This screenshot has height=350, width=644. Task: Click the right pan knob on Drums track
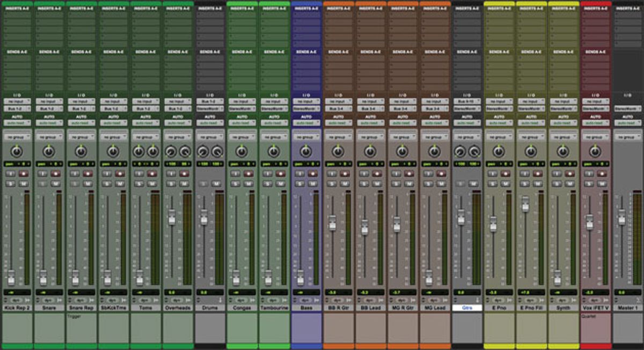tap(217, 152)
